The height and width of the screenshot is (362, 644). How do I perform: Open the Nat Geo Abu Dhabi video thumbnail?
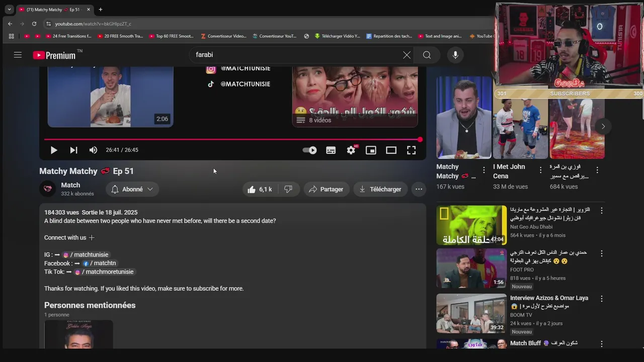(471, 225)
